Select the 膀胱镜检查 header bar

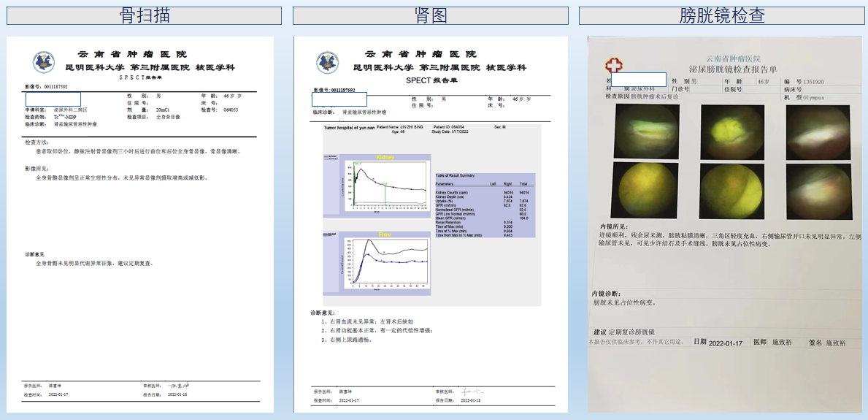point(722,15)
